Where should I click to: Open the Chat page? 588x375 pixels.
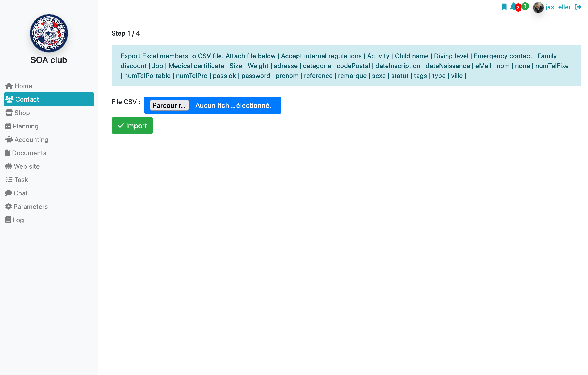coord(49,193)
